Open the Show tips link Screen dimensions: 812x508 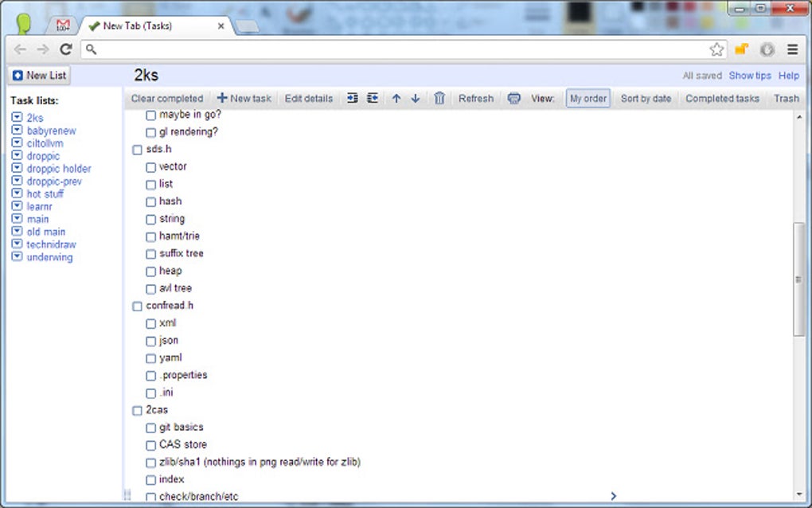click(x=750, y=76)
